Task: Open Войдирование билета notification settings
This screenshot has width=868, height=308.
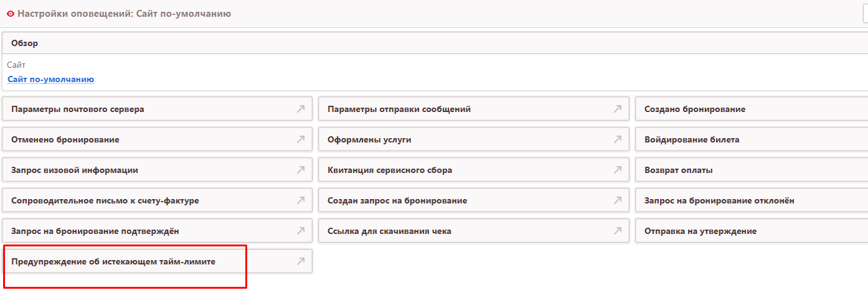Action: (692, 139)
